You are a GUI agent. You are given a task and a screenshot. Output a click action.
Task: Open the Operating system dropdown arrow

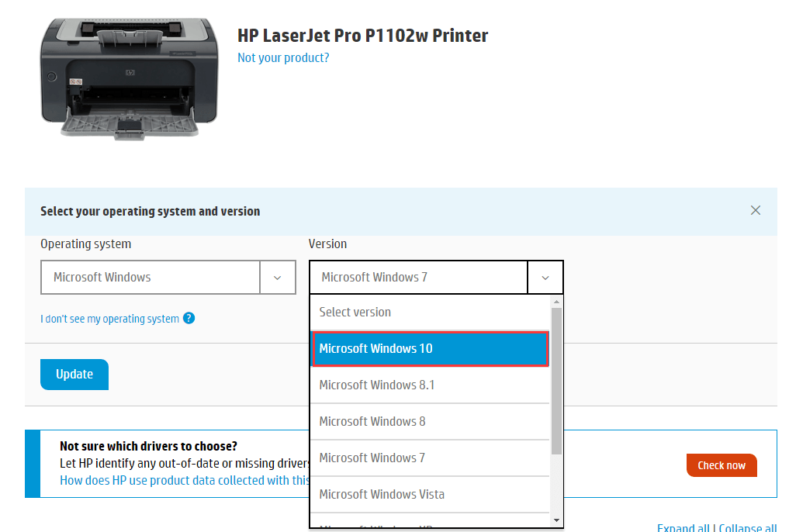277,277
